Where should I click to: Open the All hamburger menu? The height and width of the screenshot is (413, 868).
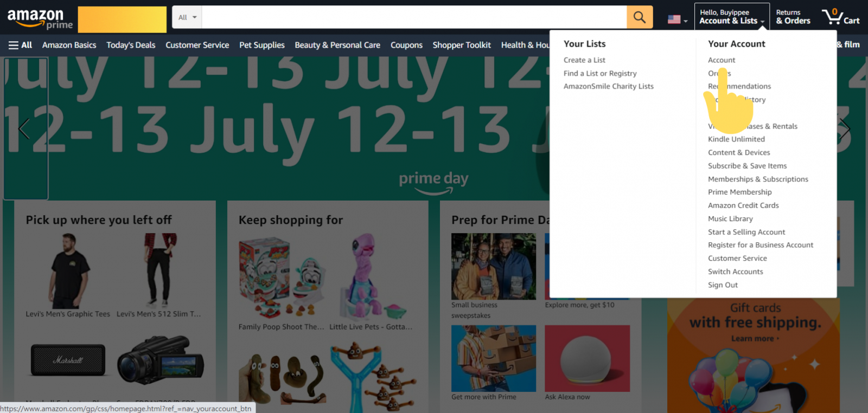pos(20,45)
